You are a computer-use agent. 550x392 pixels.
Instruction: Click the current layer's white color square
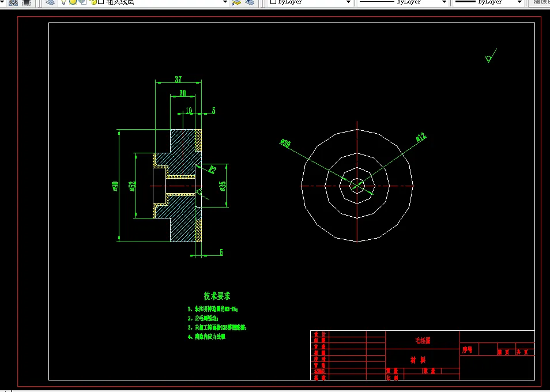(x=101, y=2)
